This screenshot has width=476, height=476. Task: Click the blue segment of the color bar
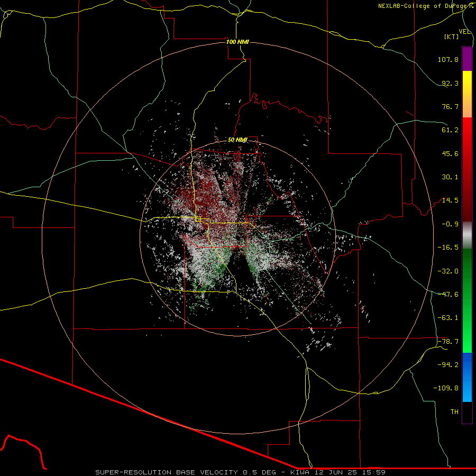coord(467,377)
